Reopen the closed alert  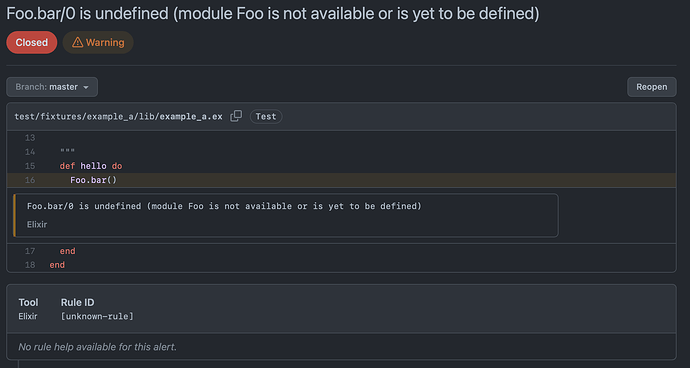[651, 87]
